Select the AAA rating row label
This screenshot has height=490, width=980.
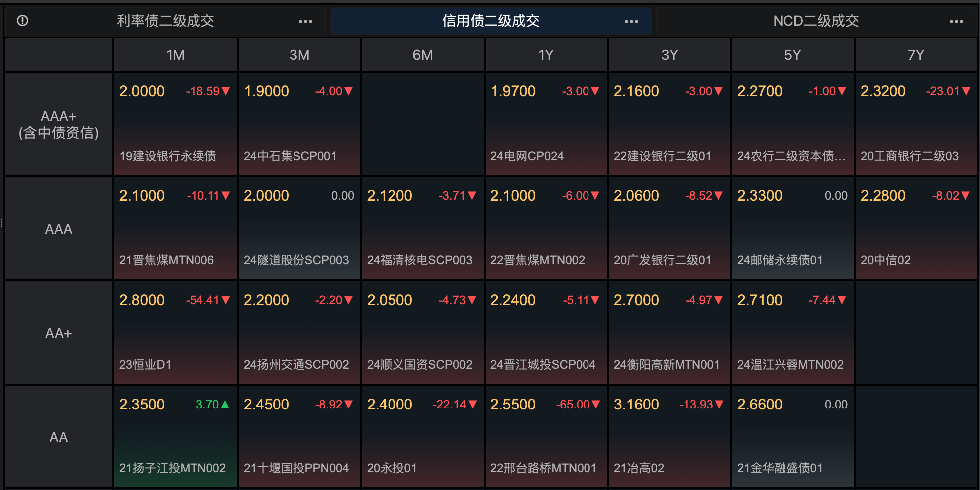tap(59, 229)
